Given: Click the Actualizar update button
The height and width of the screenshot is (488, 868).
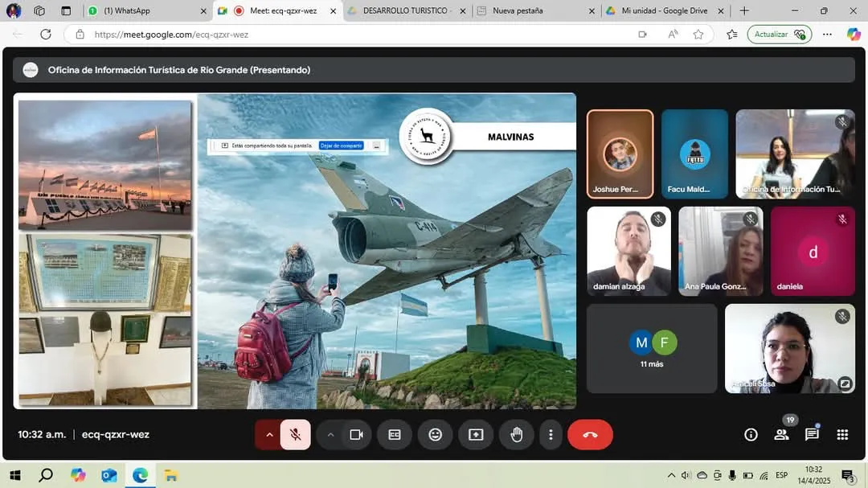Looking at the screenshot, I should (x=780, y=35).
